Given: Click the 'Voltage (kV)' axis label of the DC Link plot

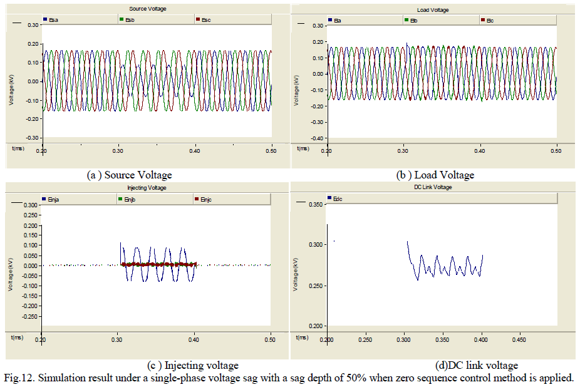Looking at the screenshot, I should [x=296, y=274].
